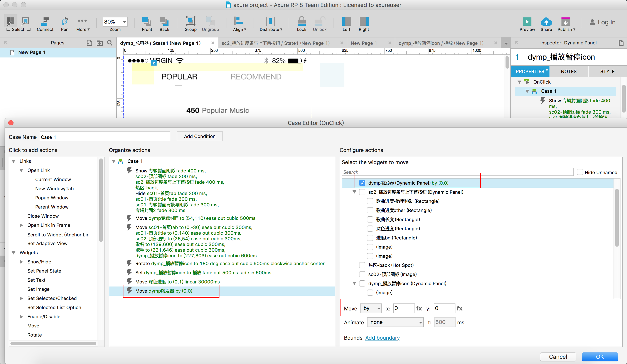Enable the Hide Unnamed checkbox
Screen dimensions: 627x364
pos(580,172)
